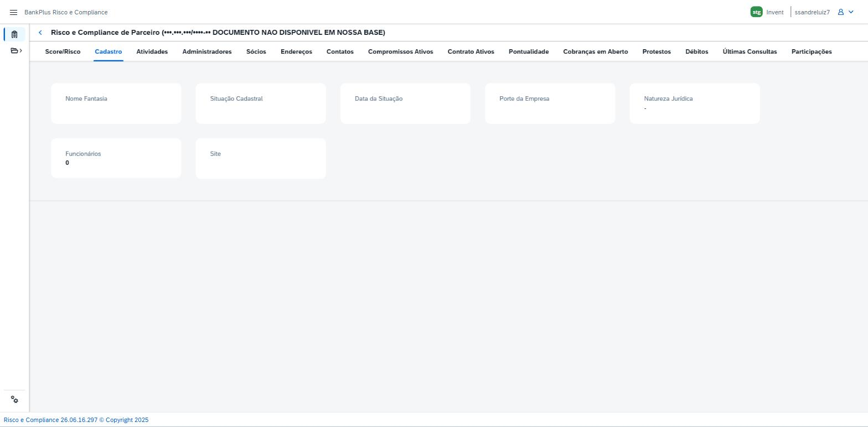Click the Invent tenant label
The image size is (868, 427).
point(775,12)
